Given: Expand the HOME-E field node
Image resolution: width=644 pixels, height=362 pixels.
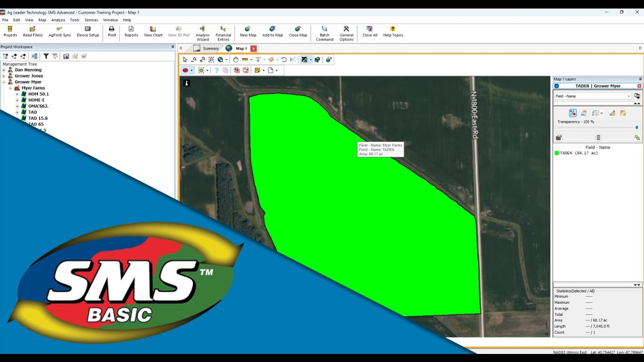Looking at the screenshot, I should (x=17, y=100).
